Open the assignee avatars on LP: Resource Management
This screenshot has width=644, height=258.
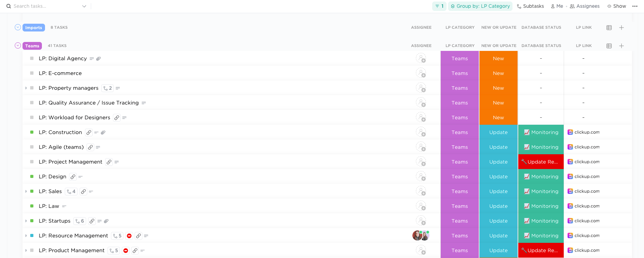[x=421, y=235]
